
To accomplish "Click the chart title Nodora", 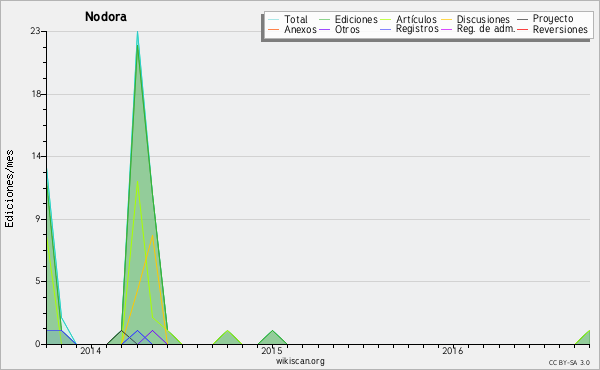I will [x=106, y=17].
